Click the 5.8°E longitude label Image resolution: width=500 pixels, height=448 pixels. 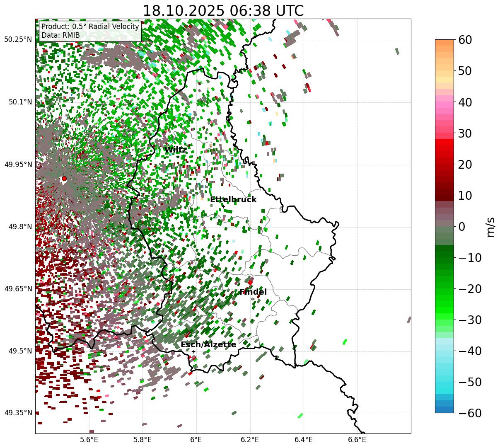(142, 440)
